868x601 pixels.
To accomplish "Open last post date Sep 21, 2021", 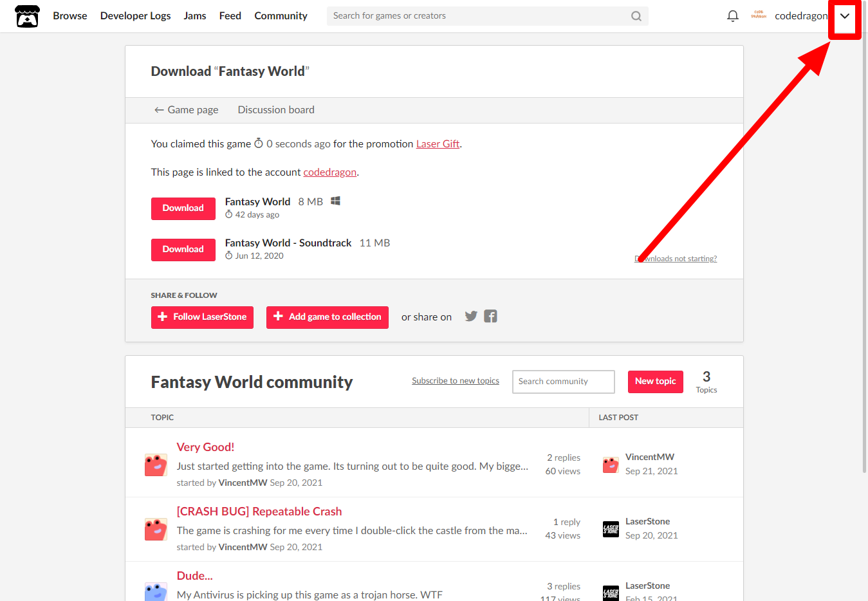I will (x=652, y=471).
